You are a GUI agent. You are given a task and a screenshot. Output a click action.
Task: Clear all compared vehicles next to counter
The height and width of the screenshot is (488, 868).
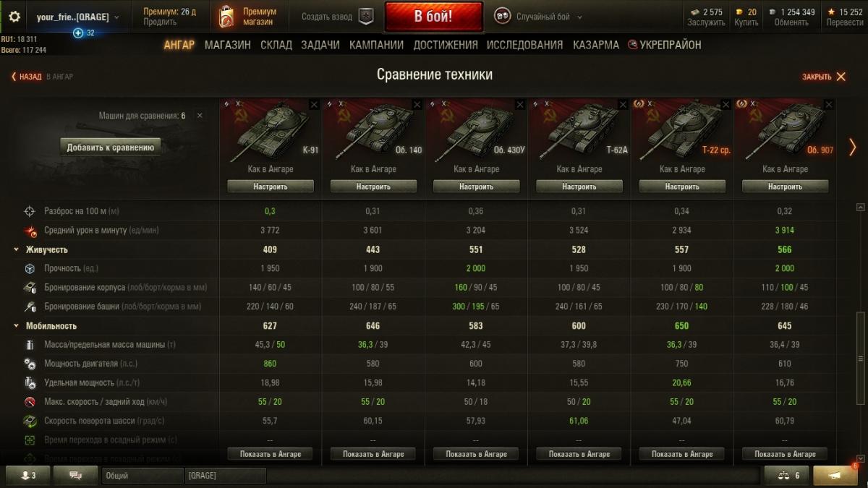(x=200, y=116)
